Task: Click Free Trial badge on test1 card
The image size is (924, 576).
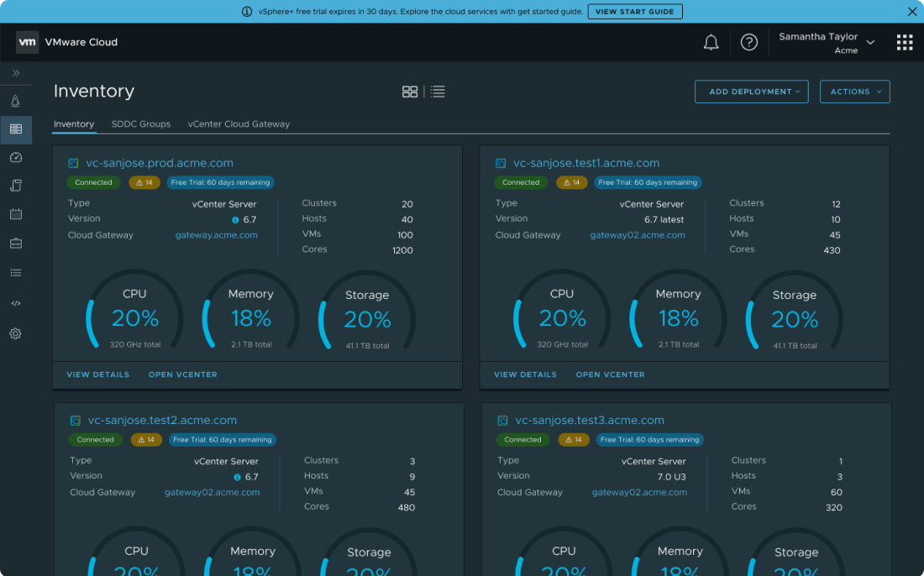Action: coord(648,182)
